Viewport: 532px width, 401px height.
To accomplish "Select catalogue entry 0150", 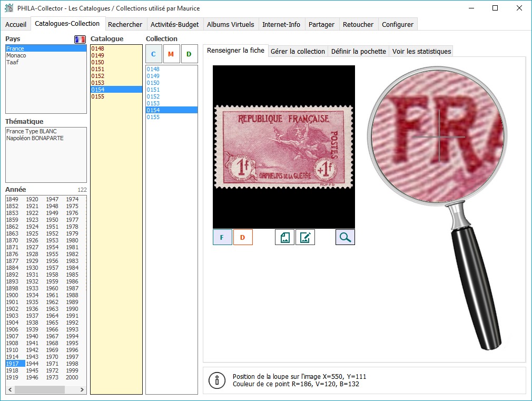I will tap(116, 62).
